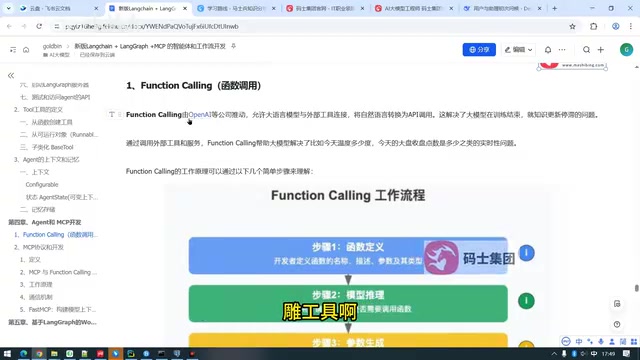Image resolution: width=640 pixels, height=360 pixels.
Task: Open Microsoft Edge from taskbar
Action: 23,353
